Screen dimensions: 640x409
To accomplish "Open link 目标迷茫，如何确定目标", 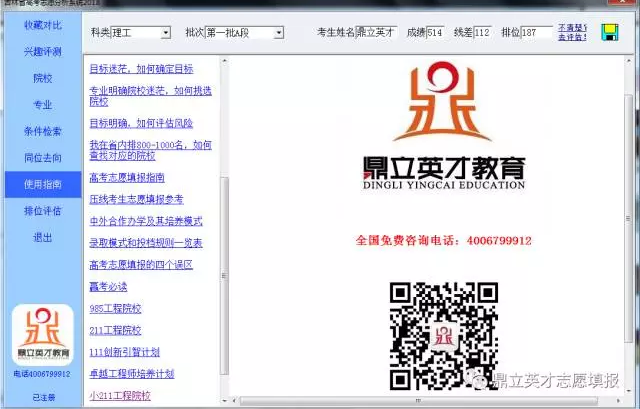I will tap(141, 69).
